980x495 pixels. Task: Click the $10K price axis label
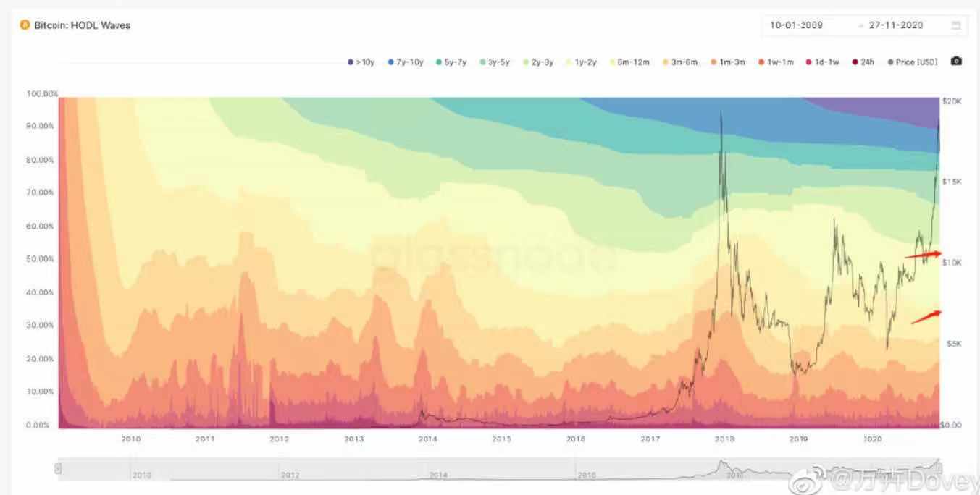(x=952, y=263)
